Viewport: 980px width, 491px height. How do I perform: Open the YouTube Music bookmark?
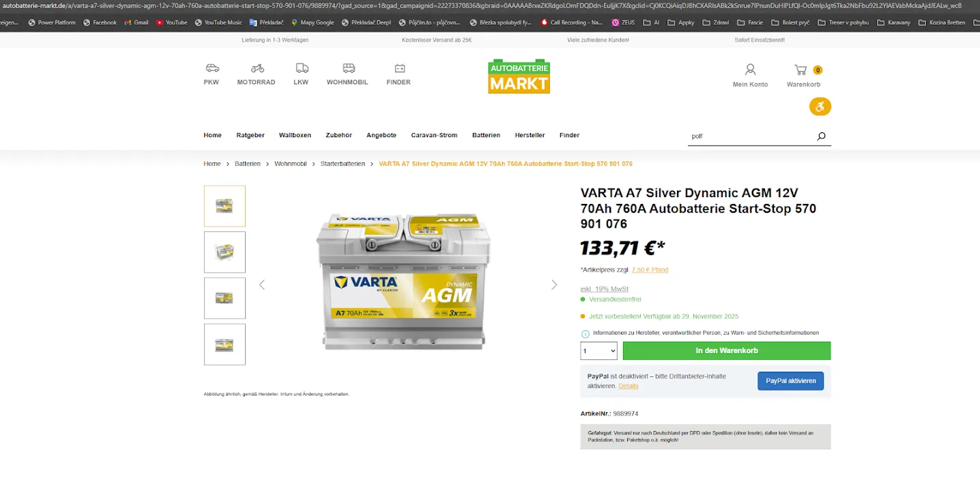click(218, 23)
